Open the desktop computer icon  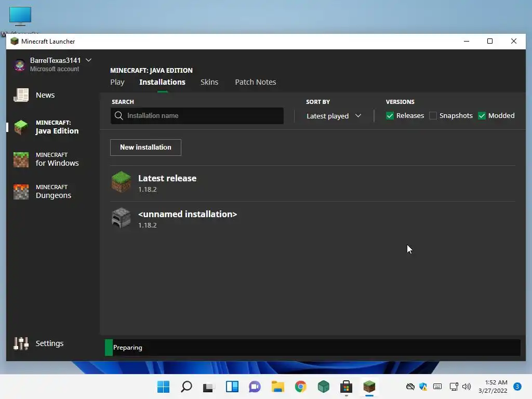pyautogui.click(x=20, y=16)
